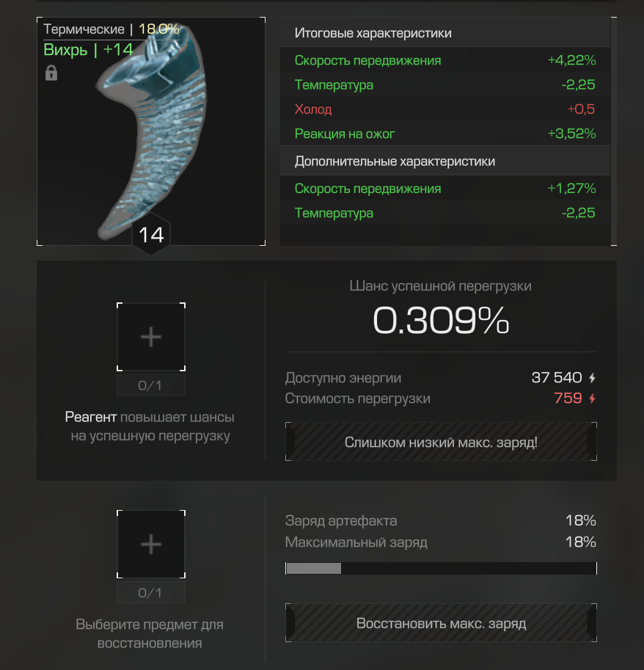Click the Вихрь +14 artifact name
Image resolution: width=644 pixels, height=670 pixels.
89,50
